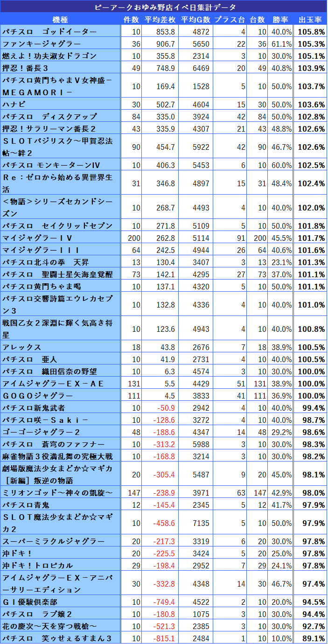Viewport: 328px width, 644px height.
Task: Click the 6469 average games value
Action: tap(202, 68)
